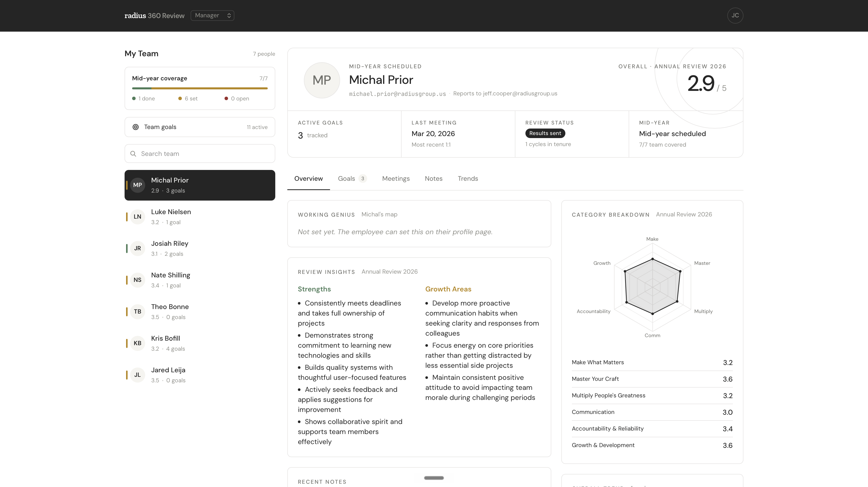868x487 pixels.
Task: Click the MP avatar in team list
Action: click(x=137, y=185)
